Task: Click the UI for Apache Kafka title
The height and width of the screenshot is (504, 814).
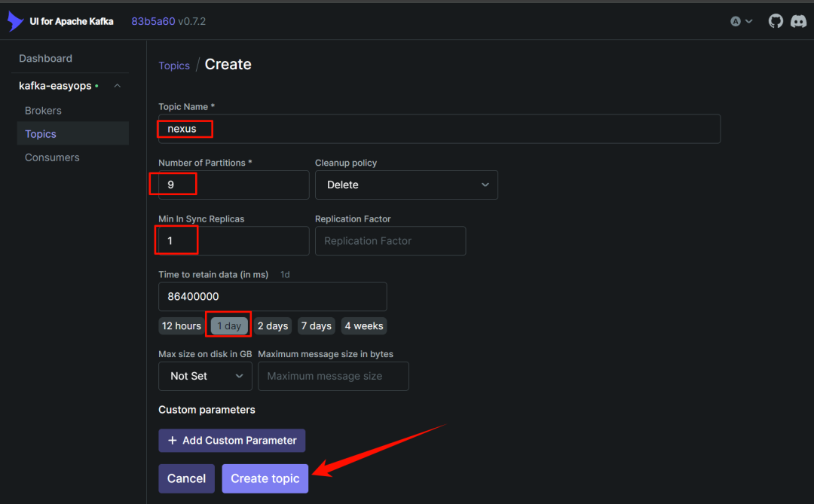Action: point(72,21)
